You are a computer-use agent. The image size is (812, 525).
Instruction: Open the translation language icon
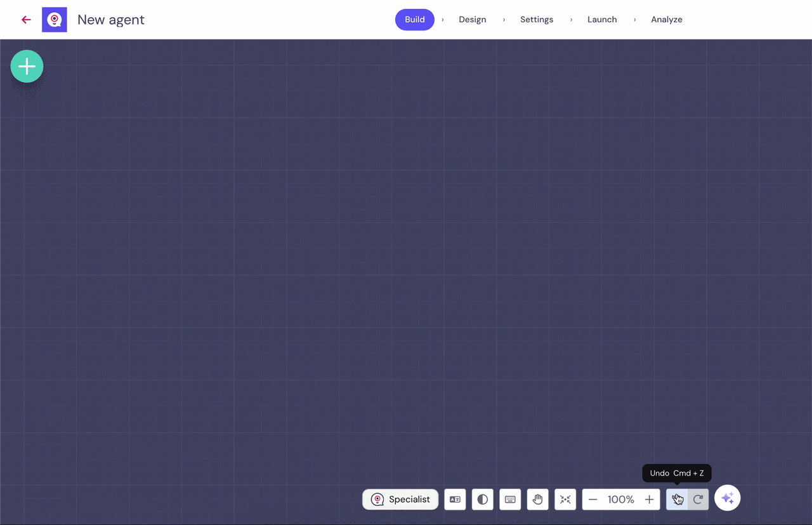(455, 500)
